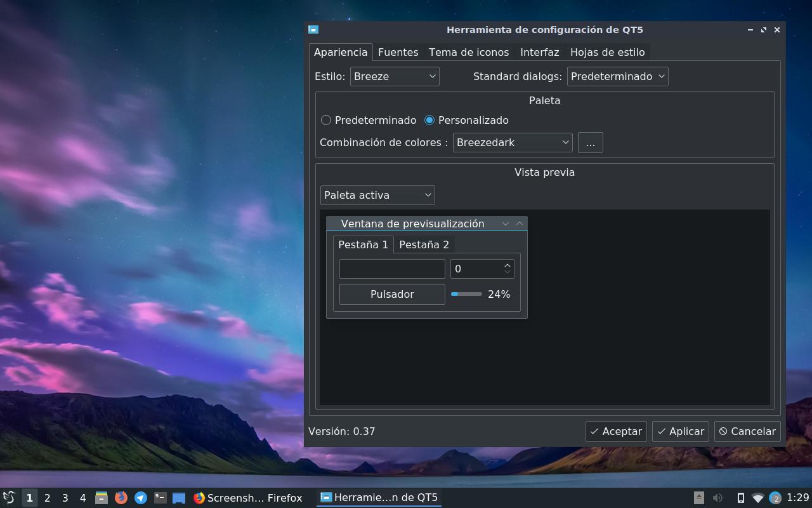This screenshot has width=812, height=508.
Task: Switch to the Fuentes tab
Action: click(398, 52)
